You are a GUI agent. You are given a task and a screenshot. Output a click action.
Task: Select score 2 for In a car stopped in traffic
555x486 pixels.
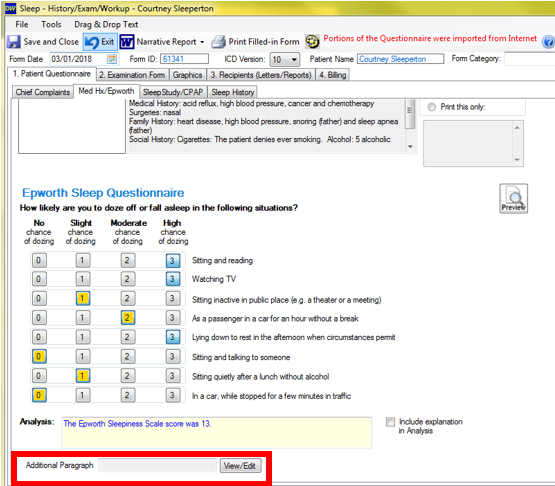point(127,395)
